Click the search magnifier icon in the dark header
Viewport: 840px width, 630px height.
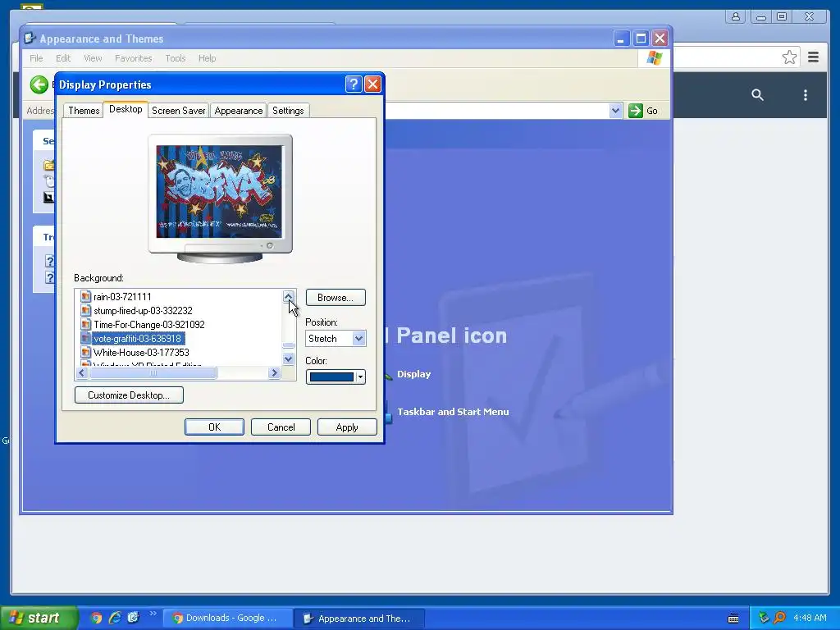(757, 95)
